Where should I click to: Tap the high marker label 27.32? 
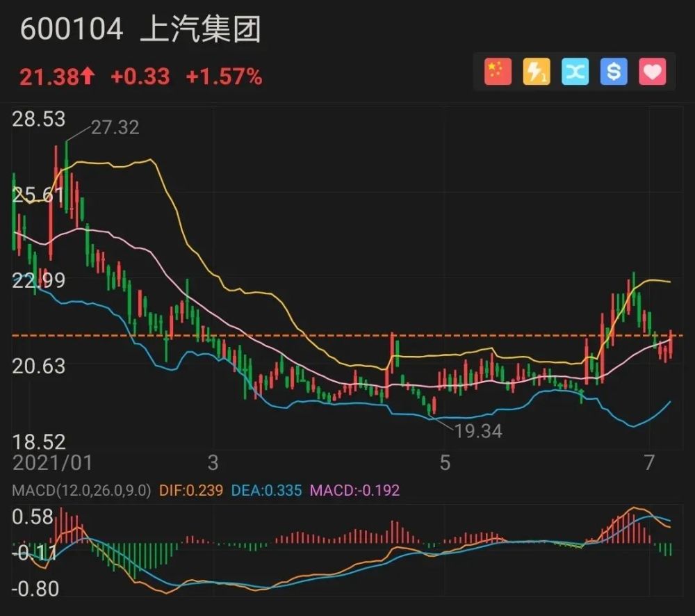(115, 128)
